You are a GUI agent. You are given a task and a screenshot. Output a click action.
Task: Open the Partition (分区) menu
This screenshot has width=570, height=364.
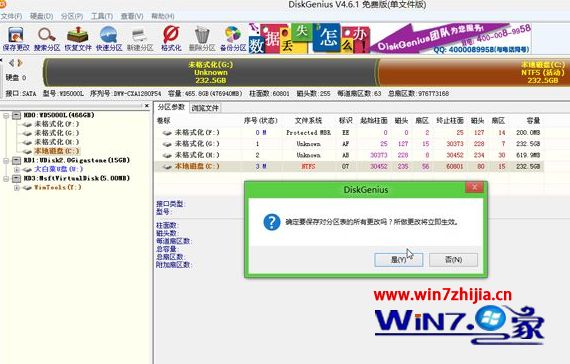[72, 16]
